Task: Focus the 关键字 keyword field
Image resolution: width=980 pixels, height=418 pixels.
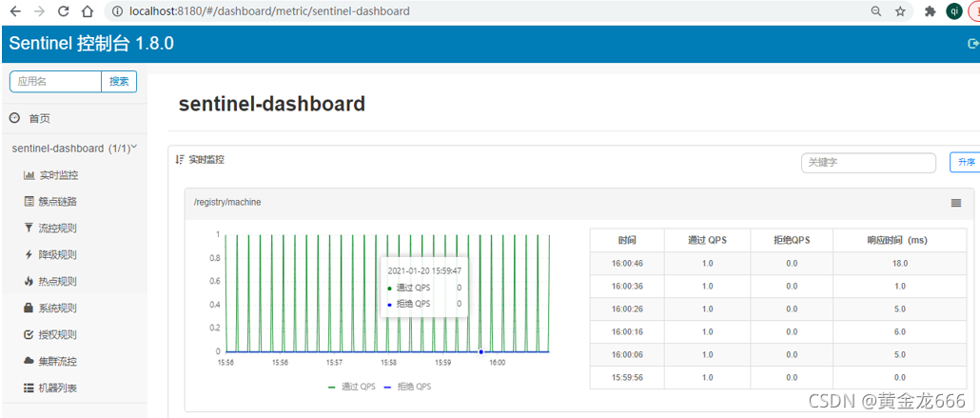Action: click(x=868, y=162)
